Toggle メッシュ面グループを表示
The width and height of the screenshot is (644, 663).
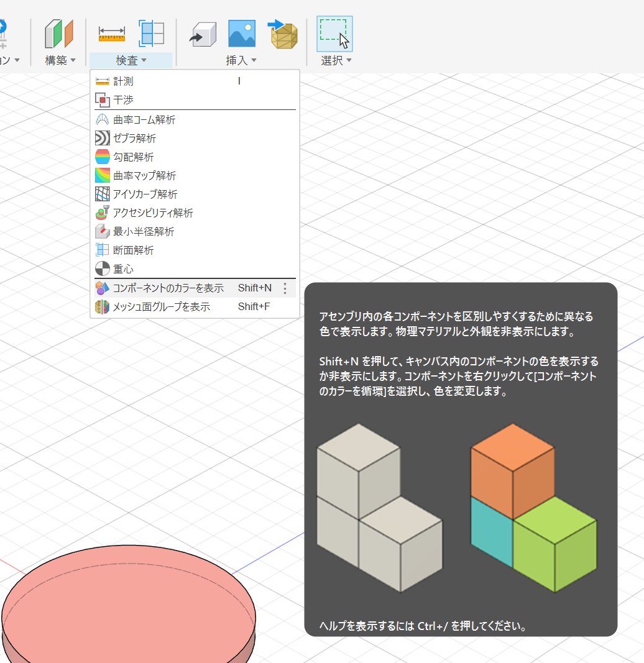195,306
